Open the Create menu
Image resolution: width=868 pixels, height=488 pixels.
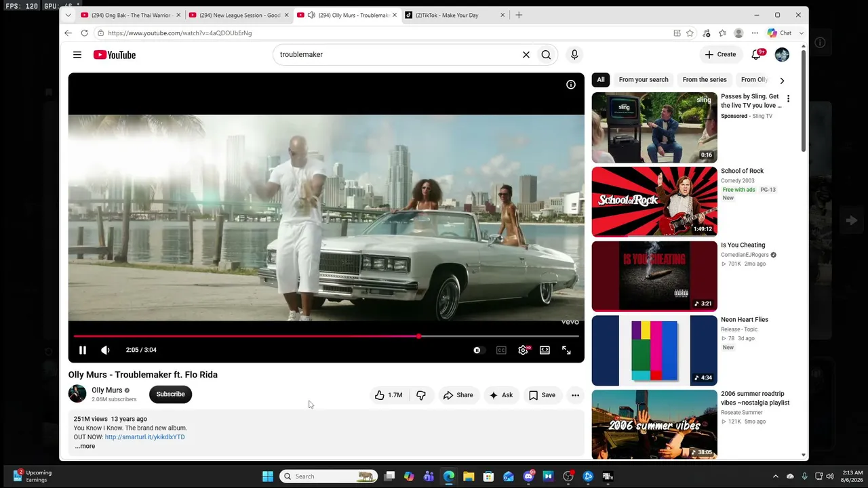click(x=720, y=55)
